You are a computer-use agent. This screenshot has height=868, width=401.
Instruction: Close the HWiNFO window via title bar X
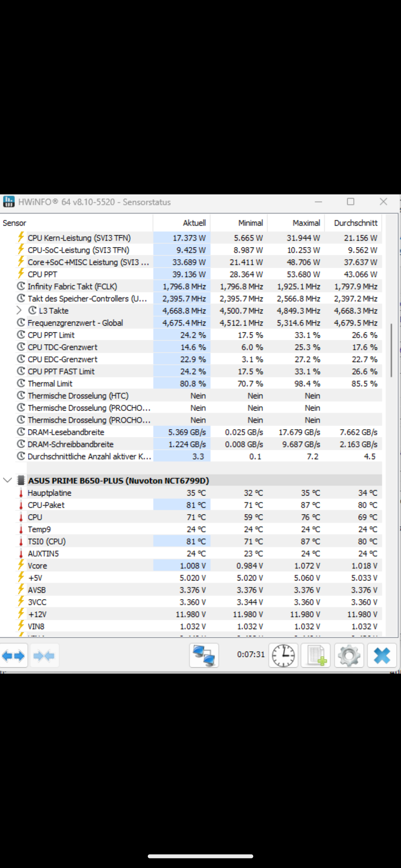click(x=384, y=202)
